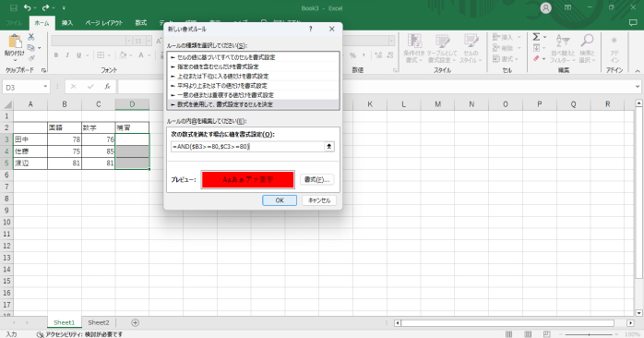Click the clipboard Paste icon

[x=15, y=42]
